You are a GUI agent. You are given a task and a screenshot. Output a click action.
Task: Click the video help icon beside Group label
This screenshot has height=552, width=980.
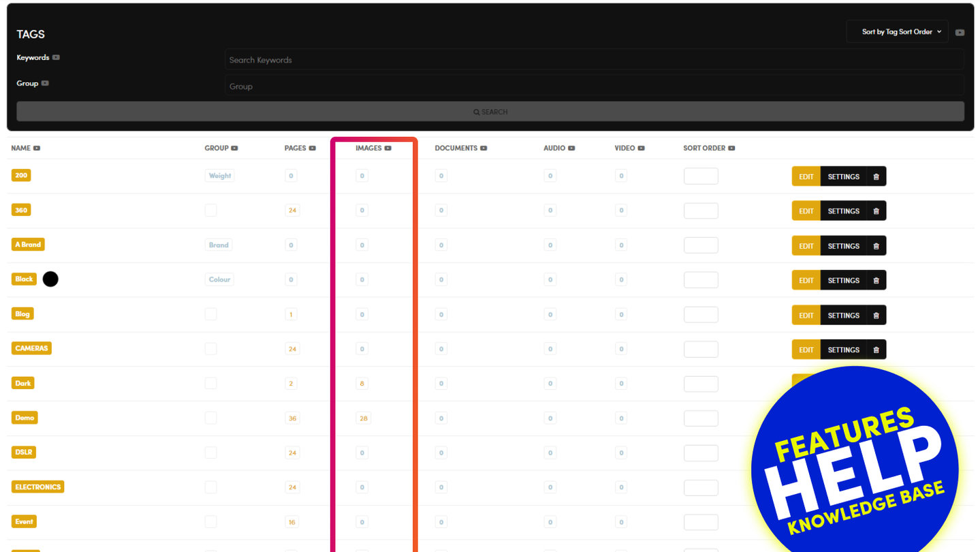coord(45,83)
